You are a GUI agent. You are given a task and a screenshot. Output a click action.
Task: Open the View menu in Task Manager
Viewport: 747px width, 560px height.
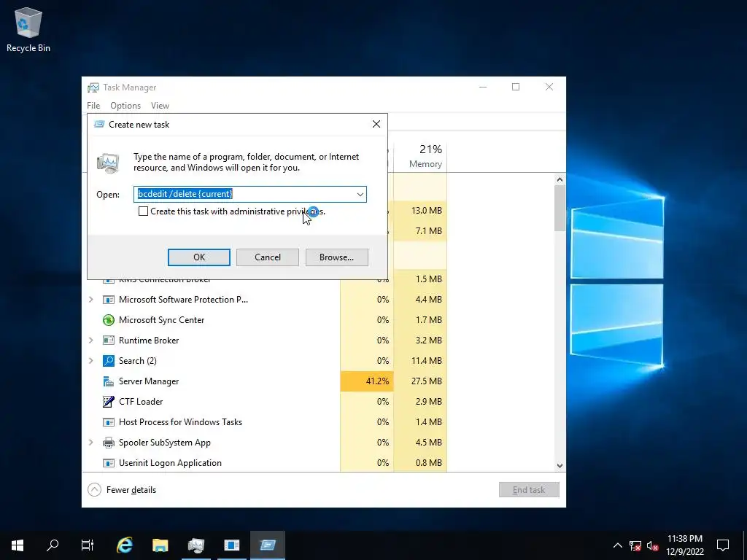(x=160, y=106)
